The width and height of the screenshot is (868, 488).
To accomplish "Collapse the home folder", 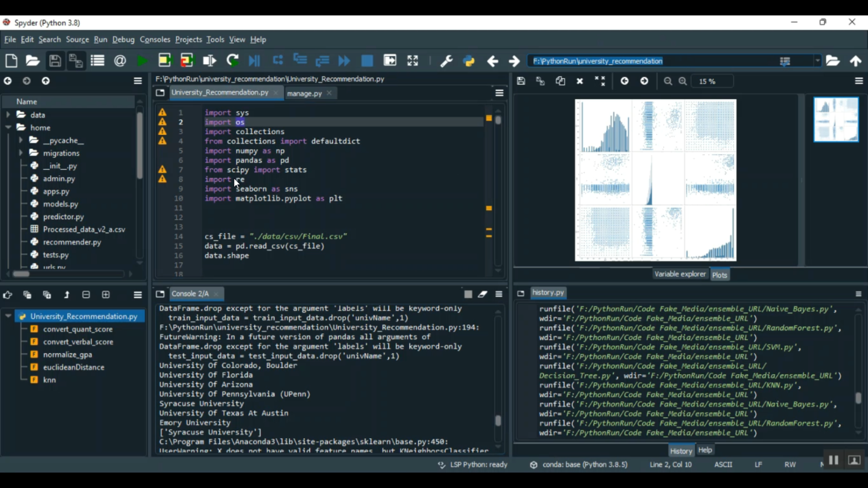I will coord(8,128).
